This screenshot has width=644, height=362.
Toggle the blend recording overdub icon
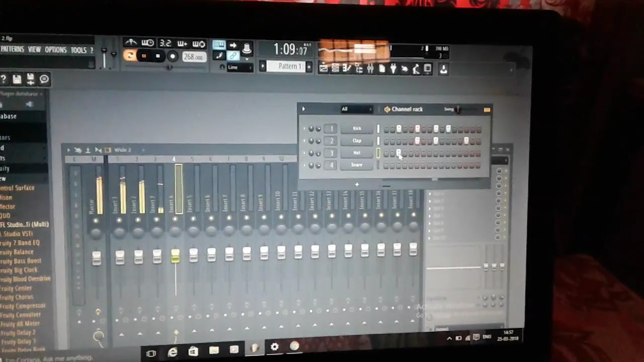click(182, 44)
